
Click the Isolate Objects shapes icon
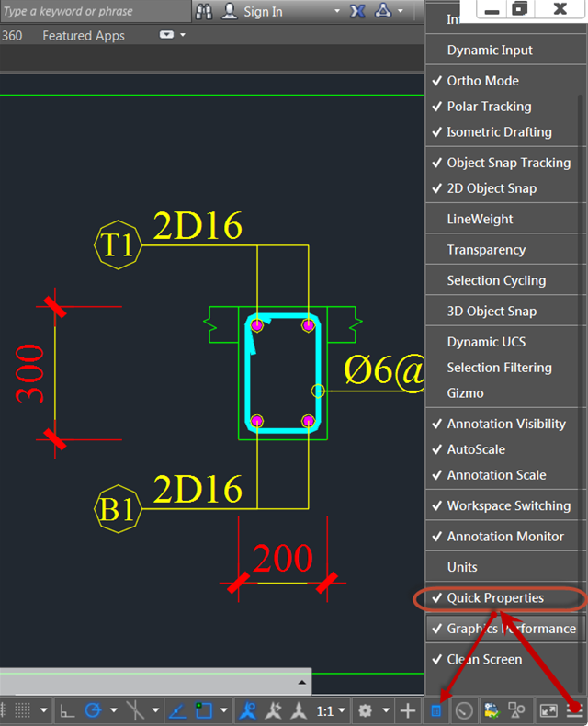516,710
